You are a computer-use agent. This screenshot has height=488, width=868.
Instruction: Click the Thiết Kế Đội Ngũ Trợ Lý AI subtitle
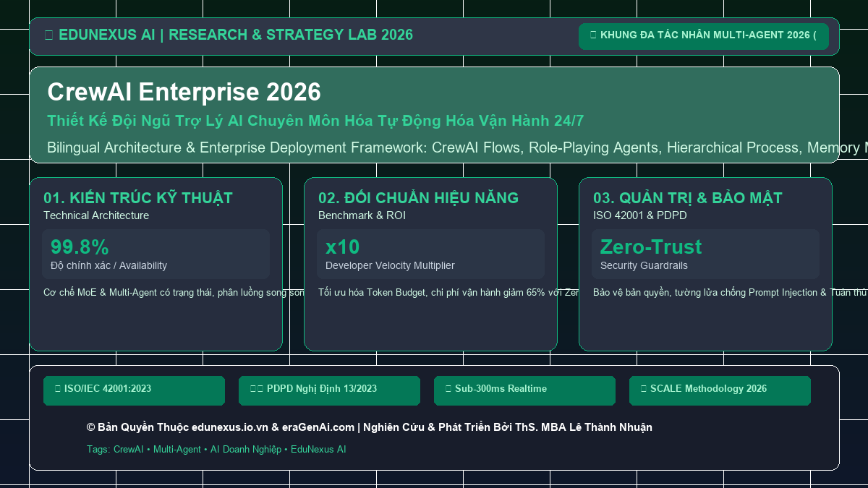point(315,121)
